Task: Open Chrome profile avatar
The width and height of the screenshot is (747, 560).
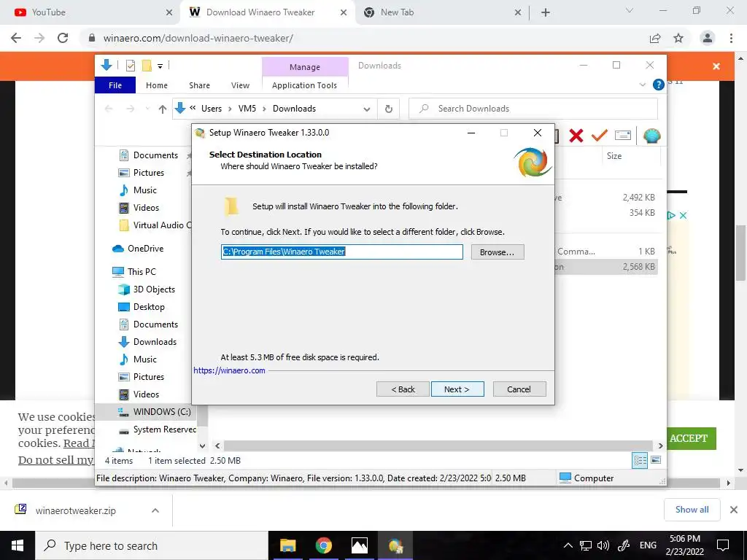Action: (x=708, y=38)
